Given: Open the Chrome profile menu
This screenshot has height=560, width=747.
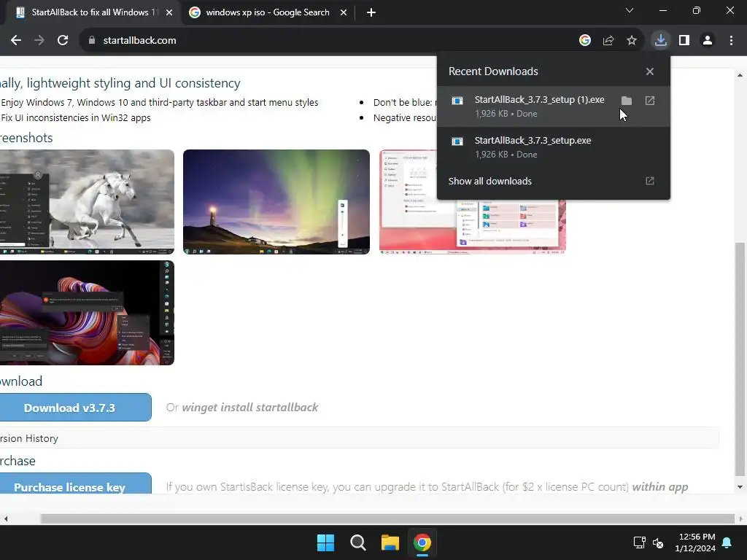Looking at the screenshot, I should click(708, 41).
